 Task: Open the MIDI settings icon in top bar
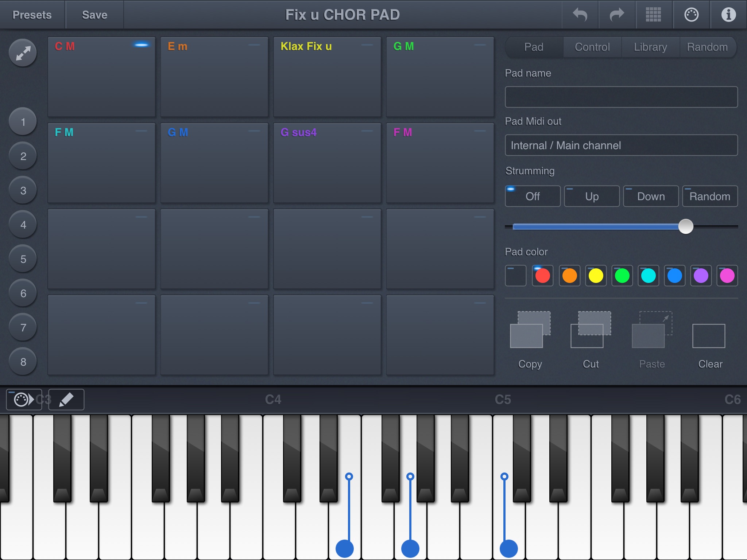pyautogui.click(x=691, y=15)
